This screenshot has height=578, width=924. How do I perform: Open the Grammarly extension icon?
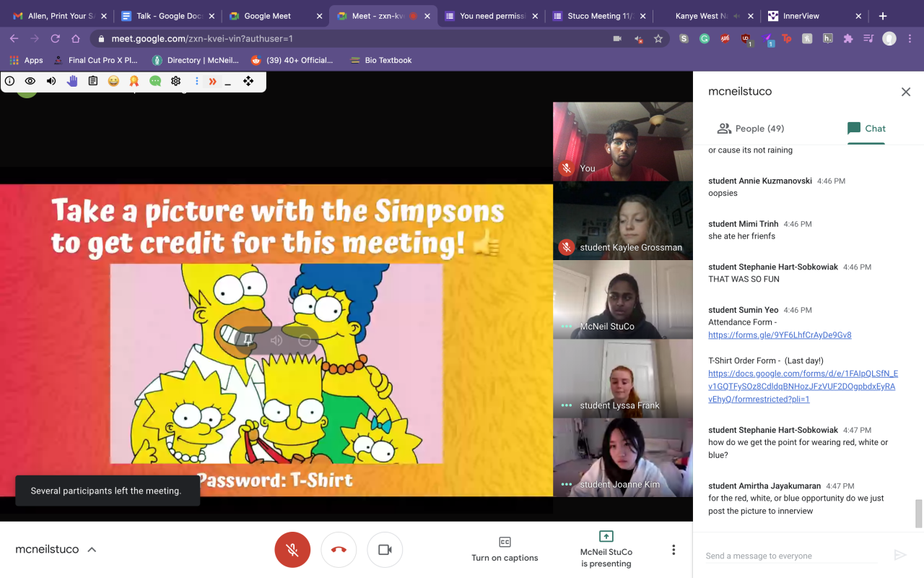coord(705,39)
